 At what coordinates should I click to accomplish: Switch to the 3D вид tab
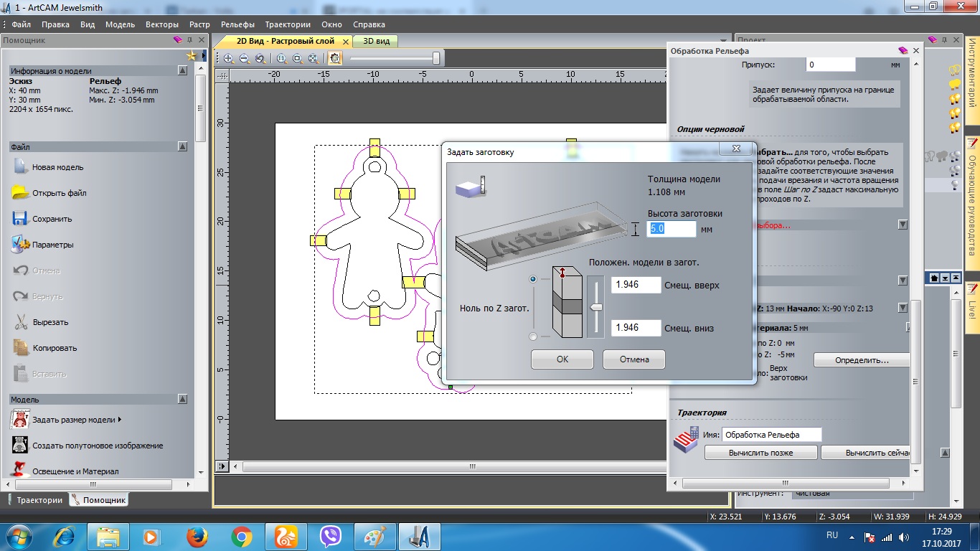pyautogui.click(x=376, y=41)
